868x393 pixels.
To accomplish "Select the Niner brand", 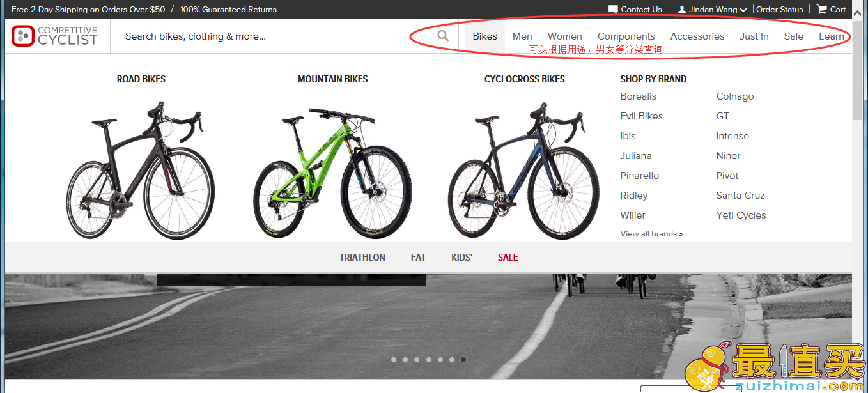I will pos(728,156).
